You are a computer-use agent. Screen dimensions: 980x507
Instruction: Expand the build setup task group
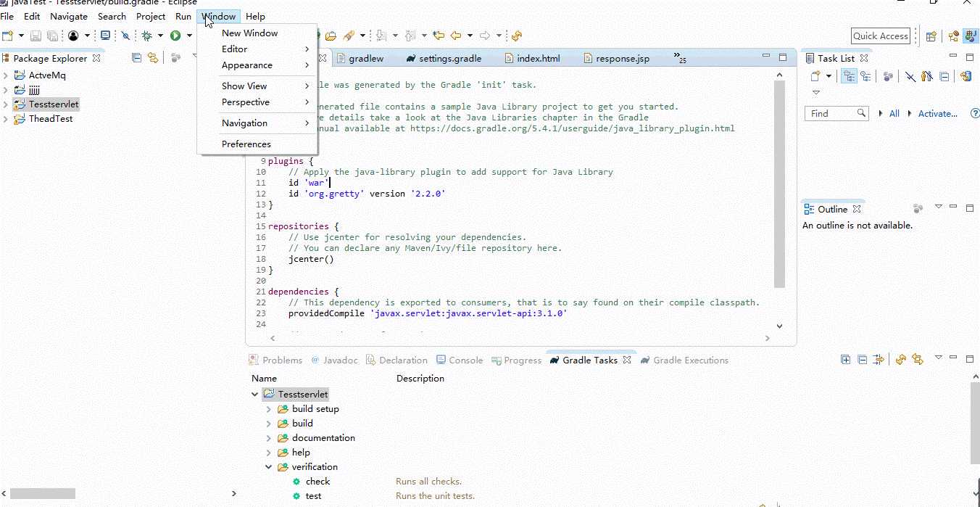pyautogui.click(x=269, y=409)
